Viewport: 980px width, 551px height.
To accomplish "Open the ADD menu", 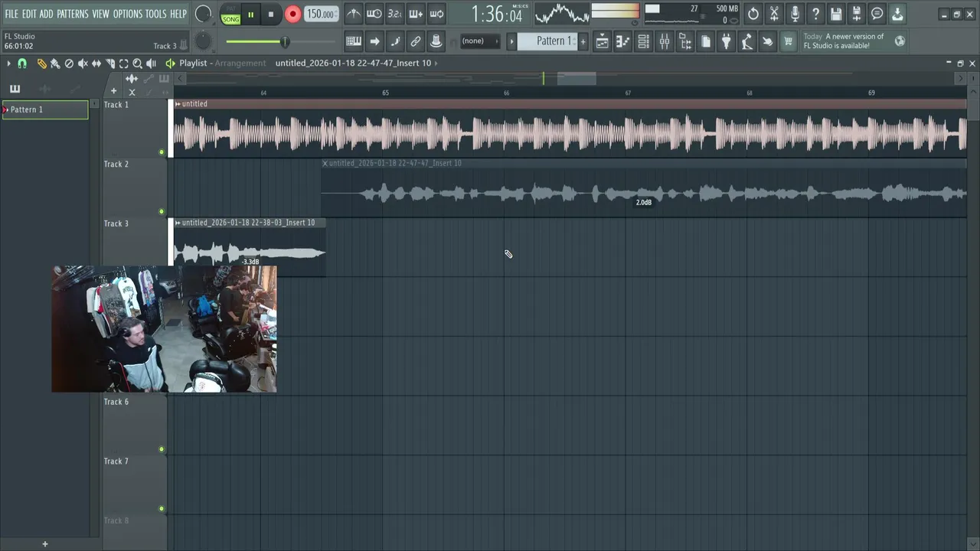I will pos(46,14).
